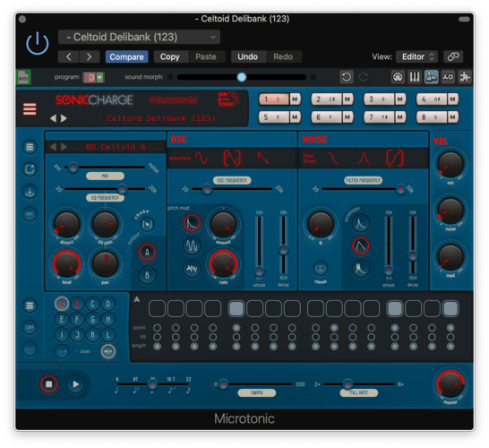Select pattern H

tap(107, 319)
